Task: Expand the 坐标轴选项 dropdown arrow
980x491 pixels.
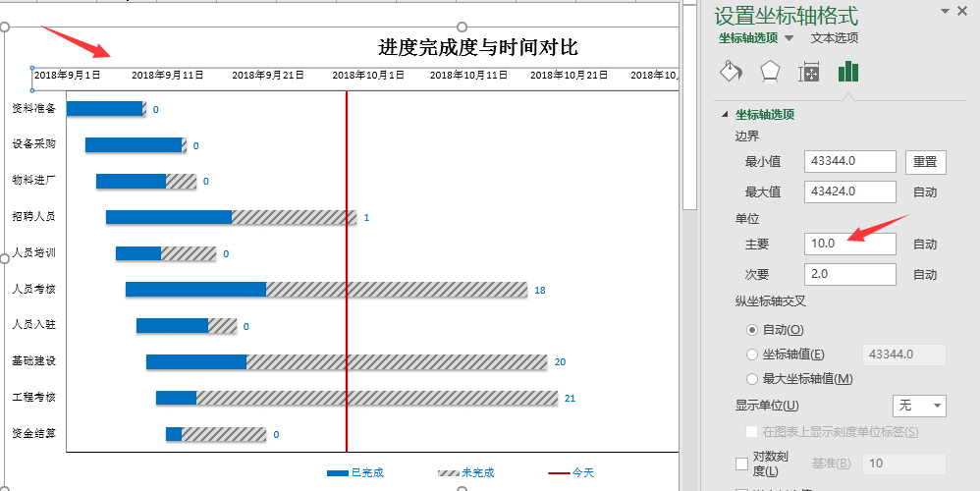Action: pyautogui.click(x=789, y=38)
